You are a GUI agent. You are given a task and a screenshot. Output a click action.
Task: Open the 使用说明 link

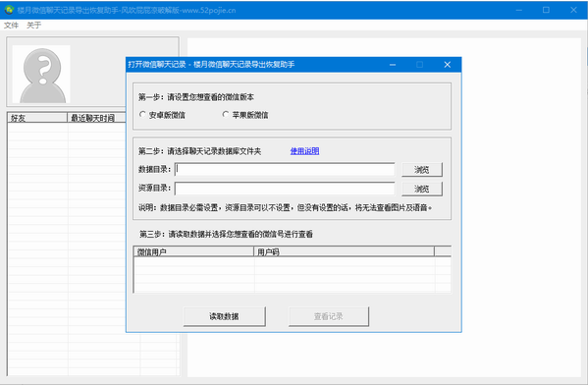click(304, 151)
